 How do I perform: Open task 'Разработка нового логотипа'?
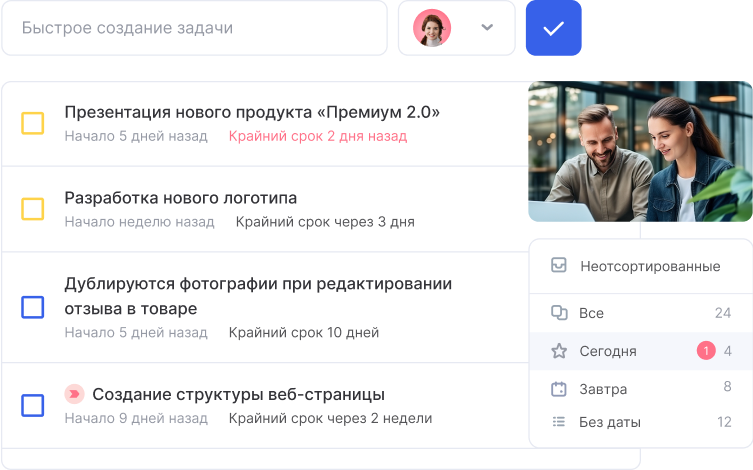click(x=180, y=198)
